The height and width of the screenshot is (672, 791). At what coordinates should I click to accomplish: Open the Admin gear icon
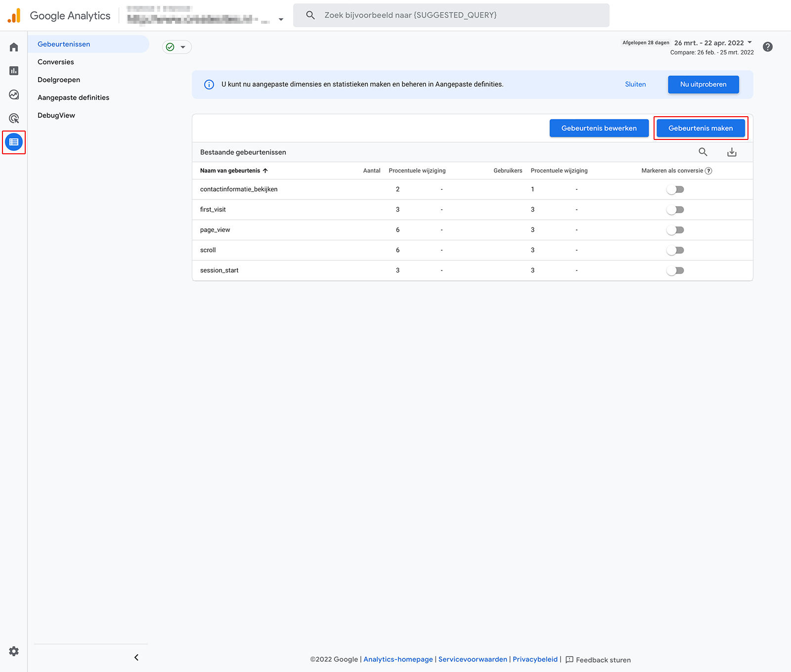click(x=14, y=651)
